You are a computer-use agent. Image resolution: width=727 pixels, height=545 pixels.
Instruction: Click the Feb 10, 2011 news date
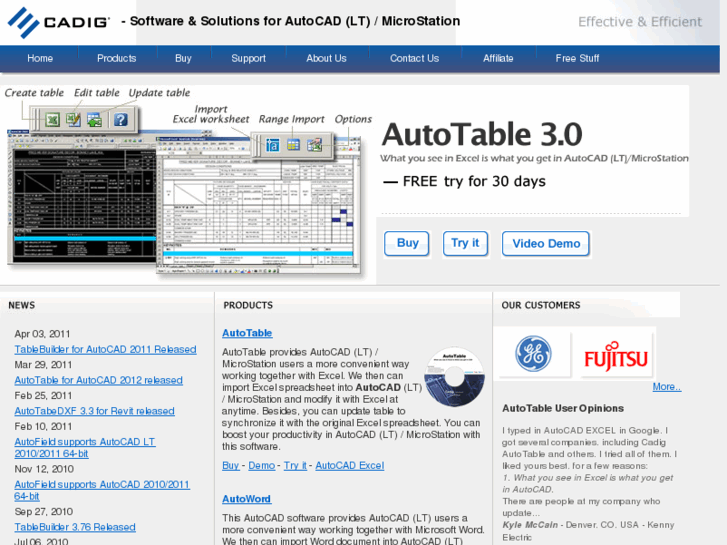[43, 426]
